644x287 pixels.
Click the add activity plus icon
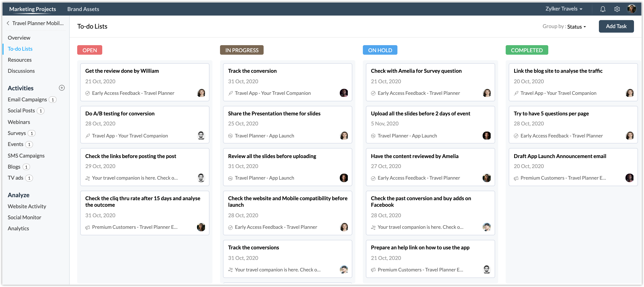click(x=62, y=88)
